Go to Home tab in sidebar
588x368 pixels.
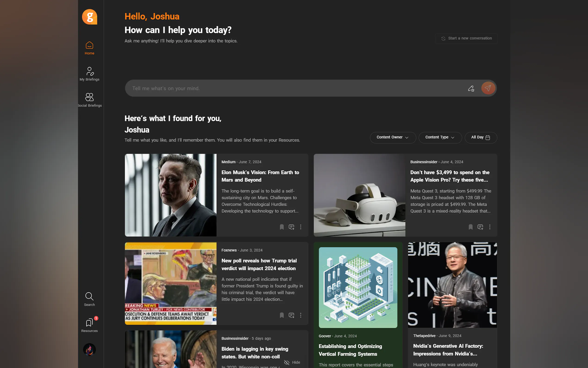point(89,48)
